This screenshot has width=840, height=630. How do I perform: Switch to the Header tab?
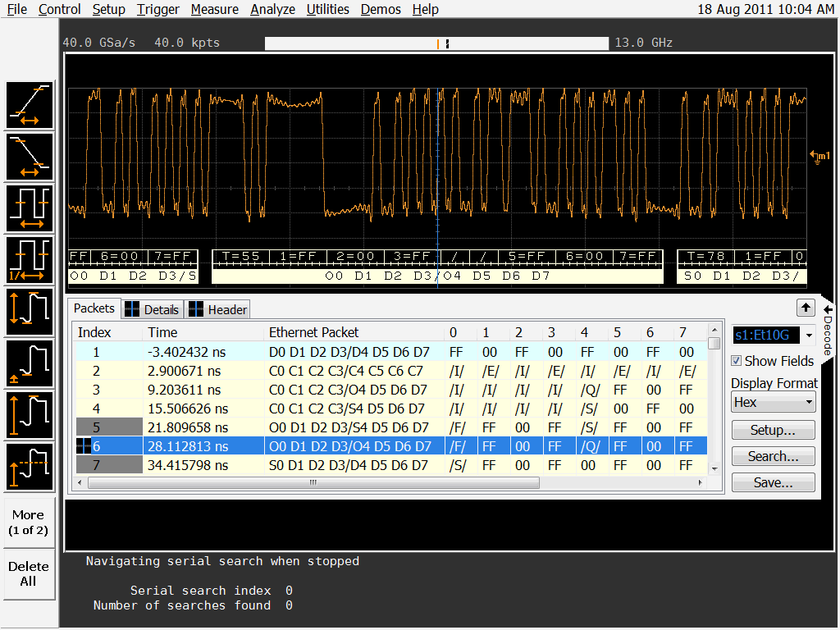(217, 309)
